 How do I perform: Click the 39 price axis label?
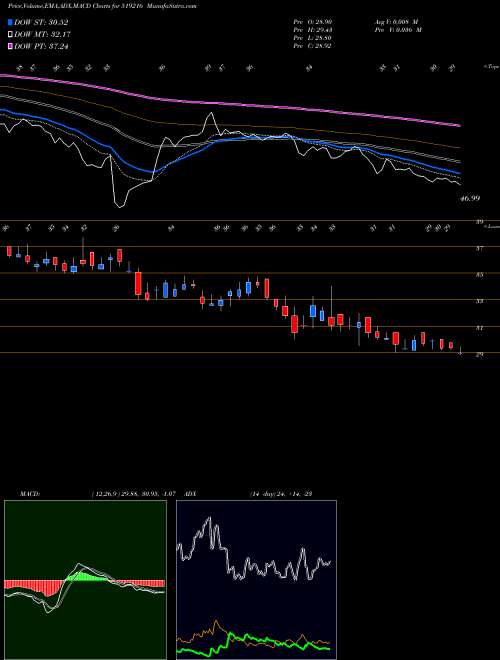coord(479,222)
